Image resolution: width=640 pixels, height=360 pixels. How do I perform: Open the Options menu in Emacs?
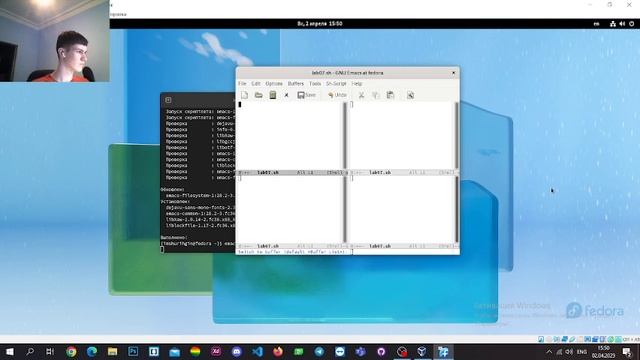coord(274,83)
